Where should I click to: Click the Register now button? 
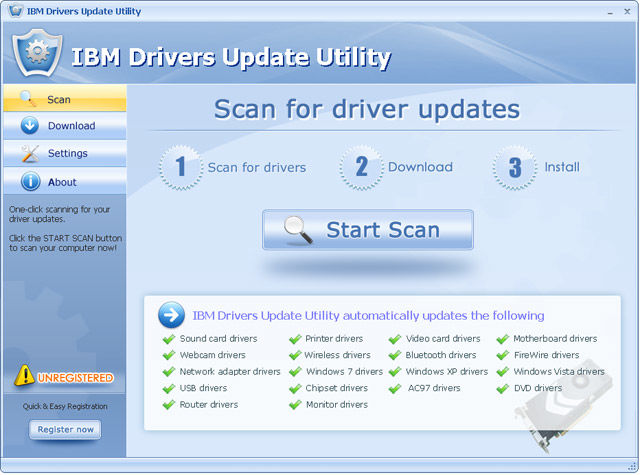coord(65,430)
